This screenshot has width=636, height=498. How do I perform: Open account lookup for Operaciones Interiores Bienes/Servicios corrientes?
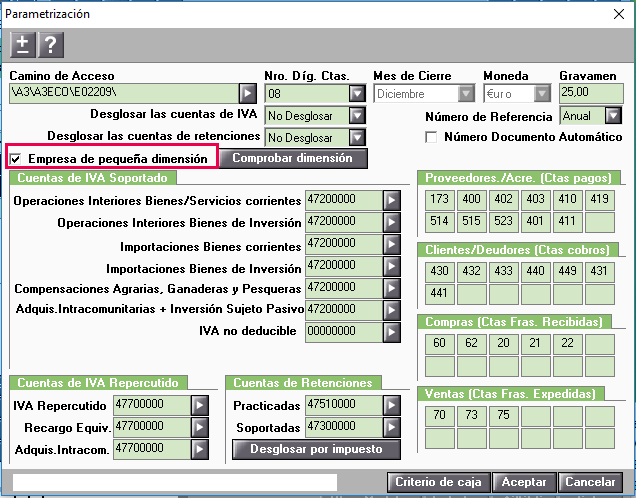pyautogui.click(x=391, y=200)
